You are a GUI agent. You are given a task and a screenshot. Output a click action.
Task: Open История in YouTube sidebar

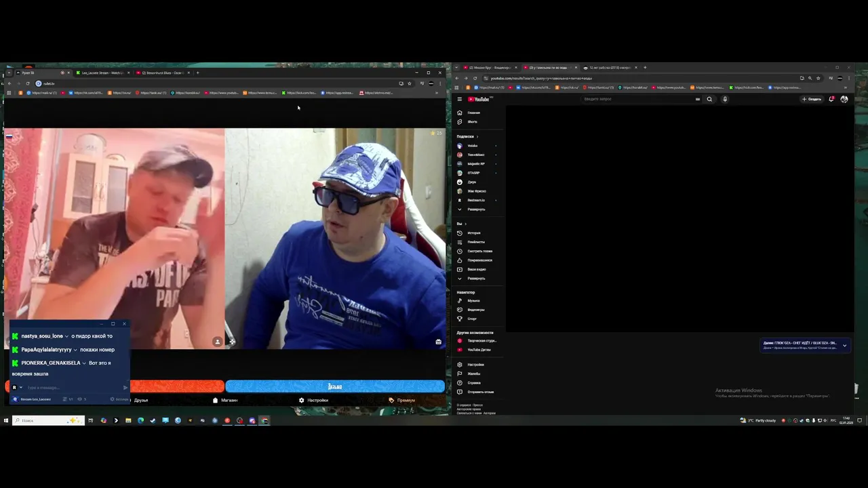tap(478, 233)
